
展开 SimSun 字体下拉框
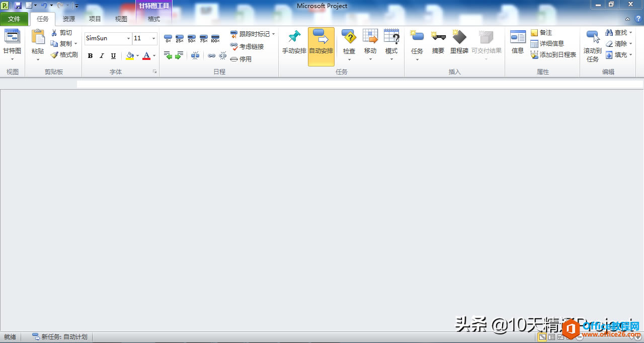tap(129, 38)
